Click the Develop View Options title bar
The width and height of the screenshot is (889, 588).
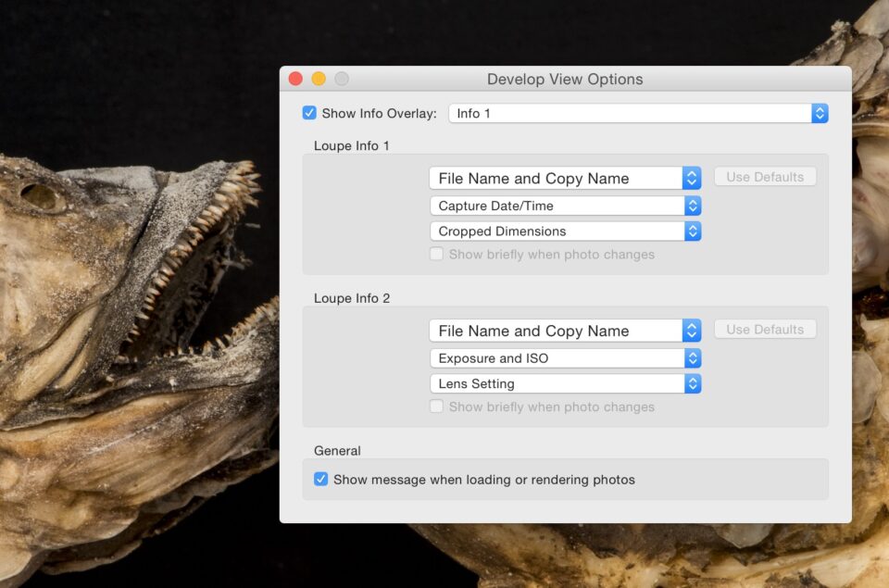point(565,80)
